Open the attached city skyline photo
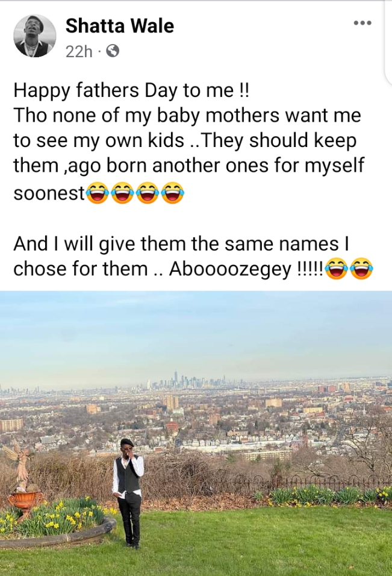The height and width of the screenshot is (576, 392). tap(196, 433)
